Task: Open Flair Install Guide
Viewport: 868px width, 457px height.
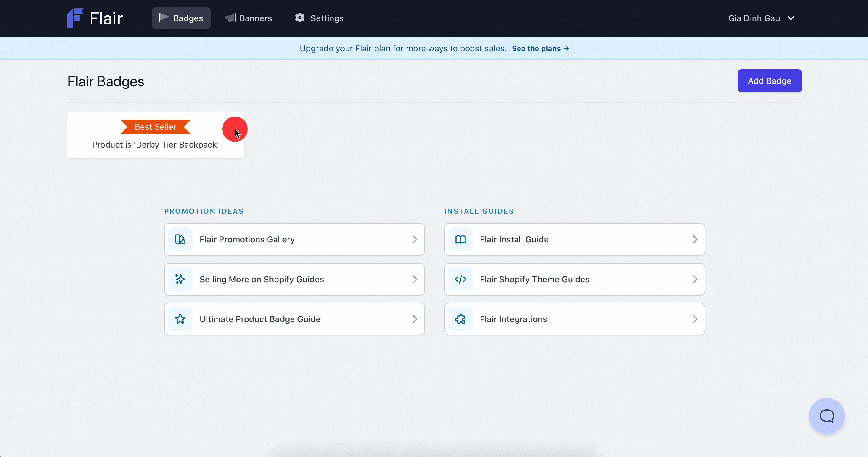Action: click(x=574, y=239)
